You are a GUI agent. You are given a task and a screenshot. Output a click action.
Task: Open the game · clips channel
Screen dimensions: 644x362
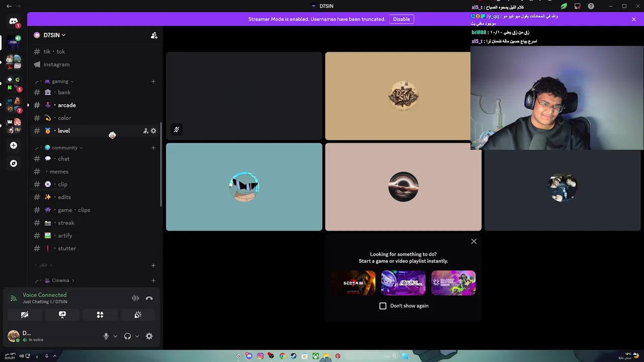click(x=94, y=210)
